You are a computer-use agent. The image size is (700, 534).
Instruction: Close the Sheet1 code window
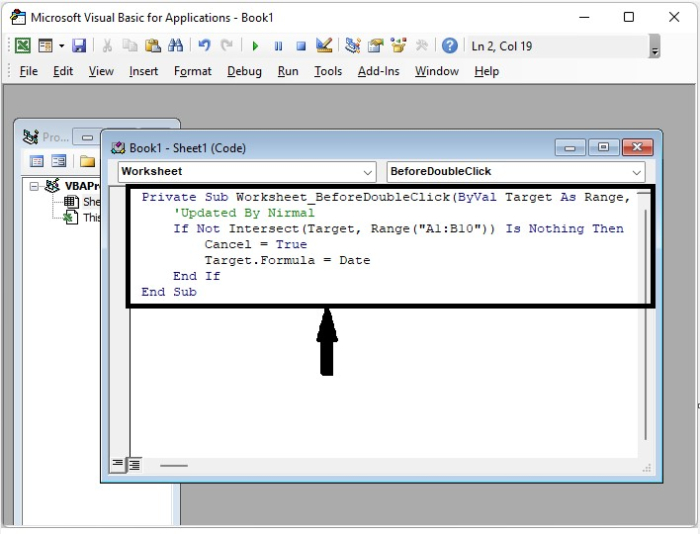[x=638, y=147]
